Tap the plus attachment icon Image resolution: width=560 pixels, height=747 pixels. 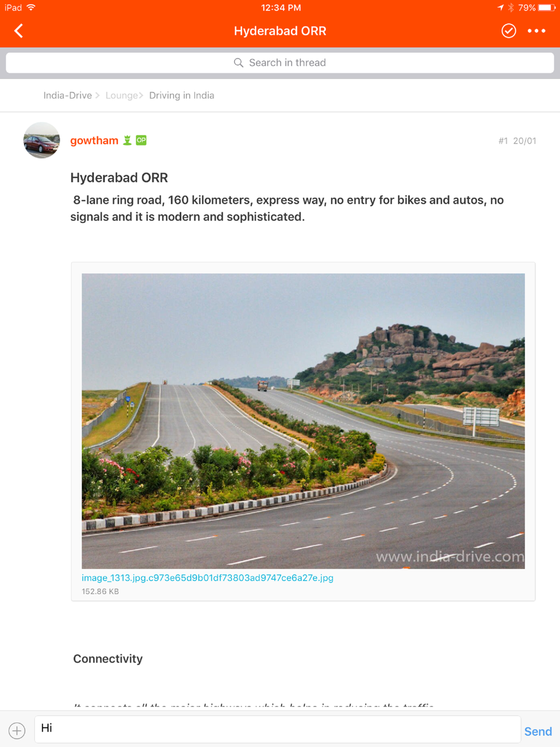click(x=17, y=730)
